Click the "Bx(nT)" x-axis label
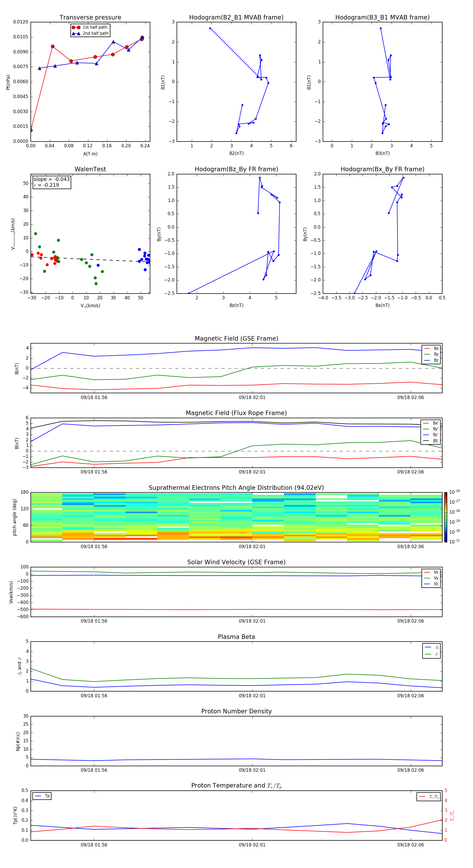The height and width of the screenshot is (868, 473). point(382,305)
